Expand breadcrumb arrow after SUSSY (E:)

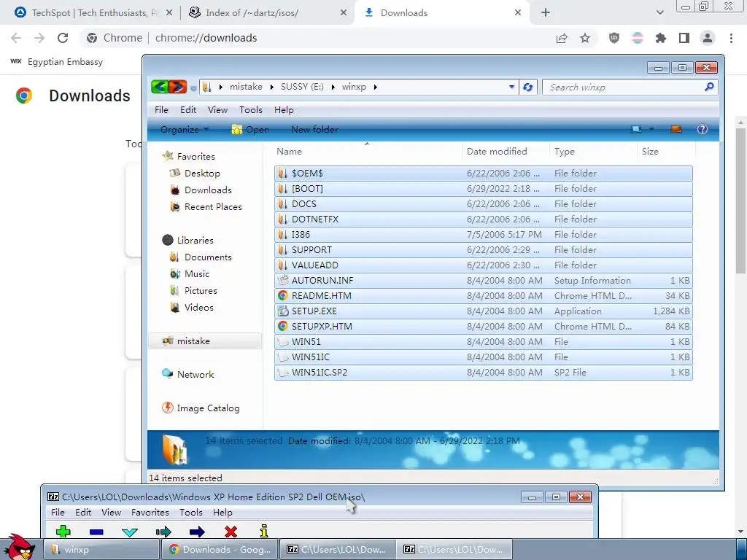pyautogui.click(x=333, y=87)
